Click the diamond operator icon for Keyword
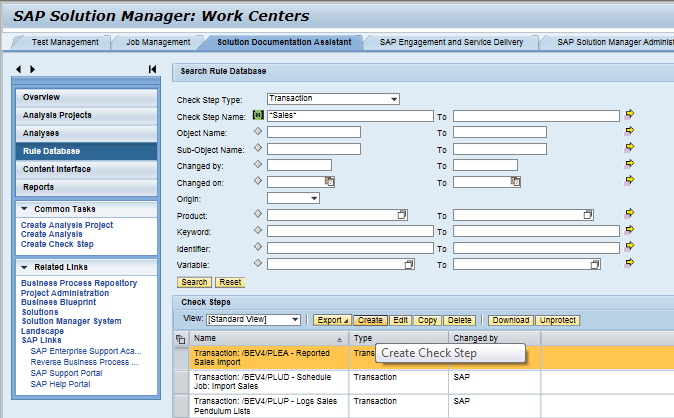This screenshot has width=674, height=418. click(258, 230)
